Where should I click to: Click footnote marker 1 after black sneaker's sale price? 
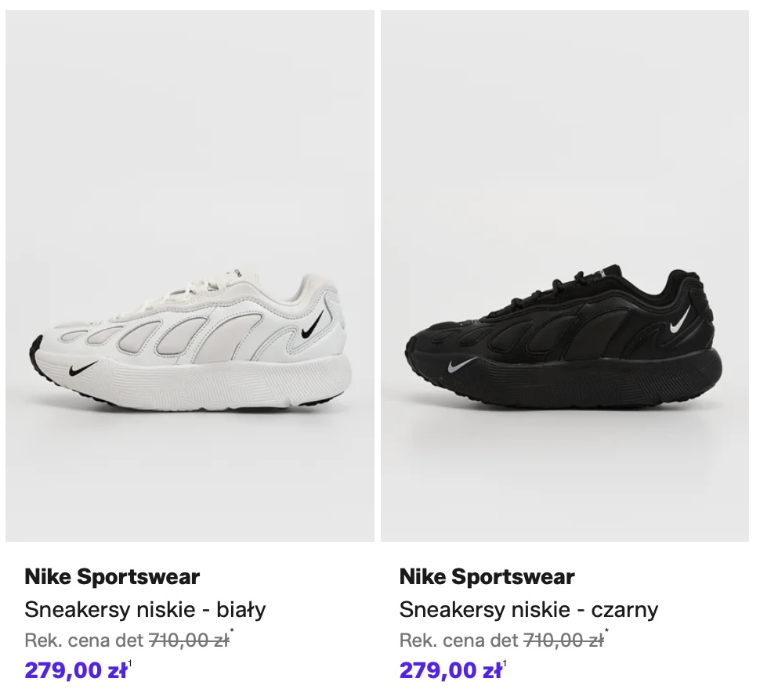click(505, 665)
